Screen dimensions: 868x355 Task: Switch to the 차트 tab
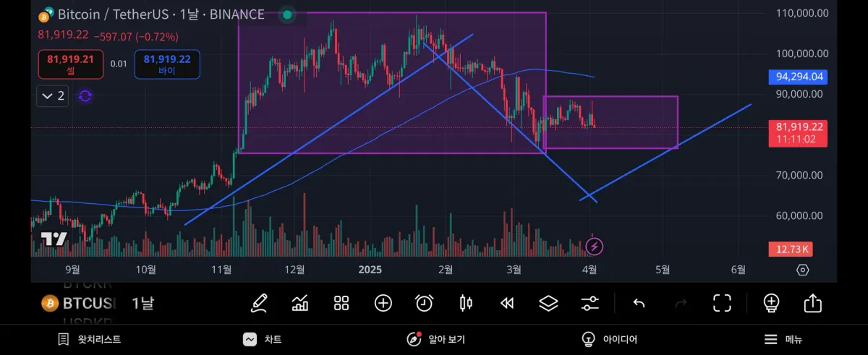coord(262,339)
